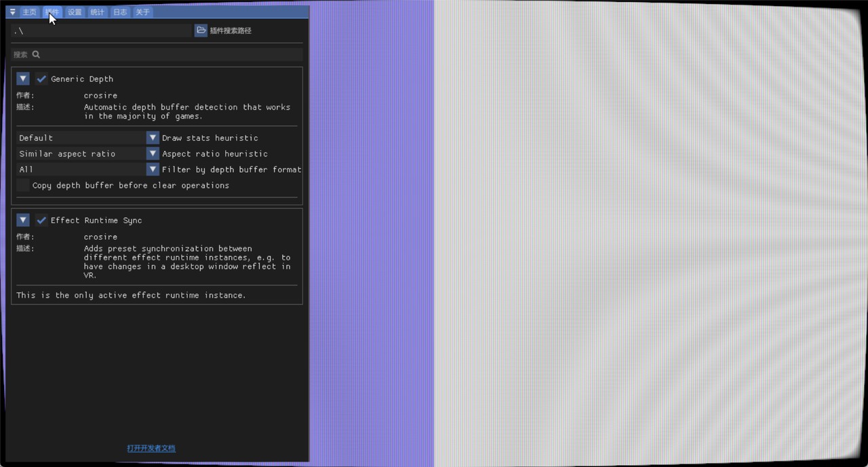Click the folder icon to browse the add-on path
Image resolution: width=868 pixels, height=467 pixels.
201,31
